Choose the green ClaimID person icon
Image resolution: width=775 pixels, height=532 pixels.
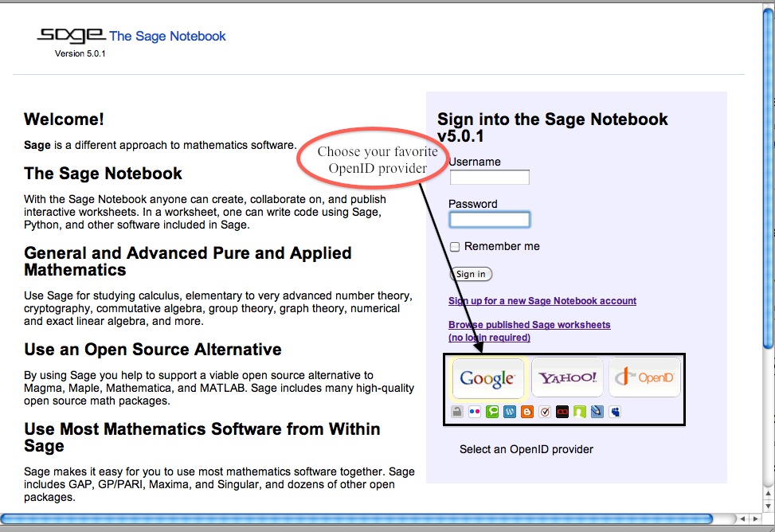pyautogui.click(x=580, y=412)
